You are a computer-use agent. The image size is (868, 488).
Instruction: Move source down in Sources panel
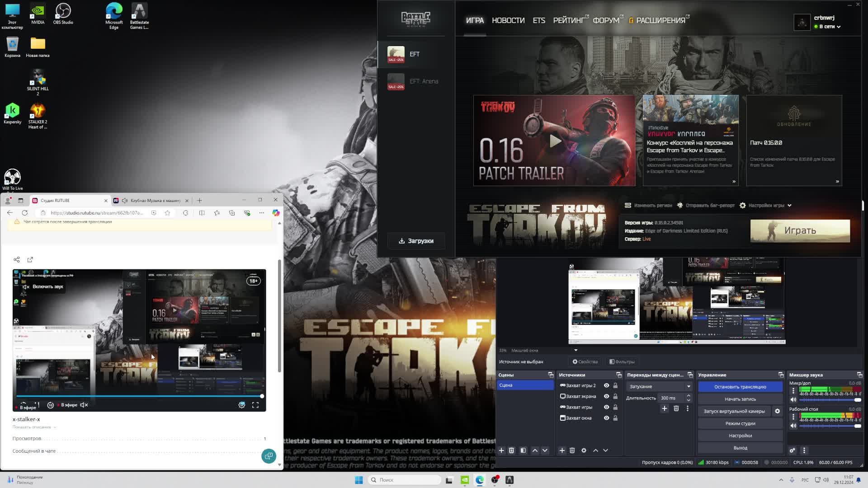[605, 450]
